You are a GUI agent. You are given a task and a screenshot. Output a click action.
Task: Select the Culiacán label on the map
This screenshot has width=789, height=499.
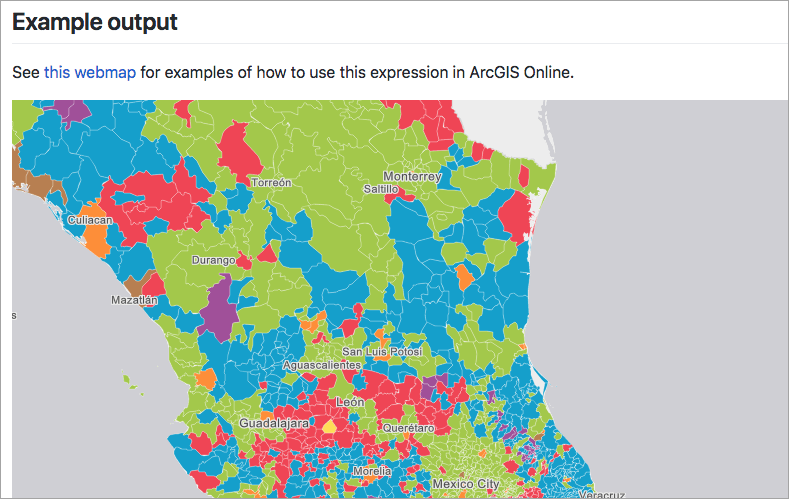click(91, 218)
